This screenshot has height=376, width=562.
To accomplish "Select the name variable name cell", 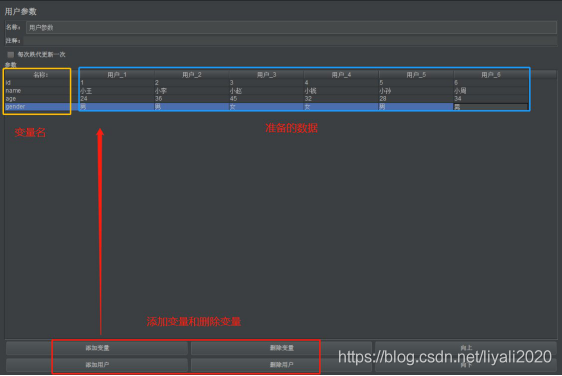I will coord(42,91).
